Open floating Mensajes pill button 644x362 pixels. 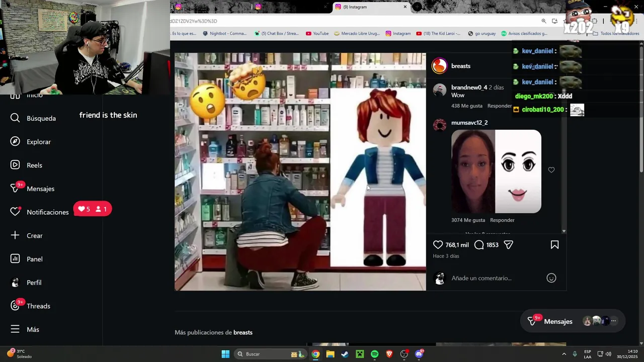[572, 321]
